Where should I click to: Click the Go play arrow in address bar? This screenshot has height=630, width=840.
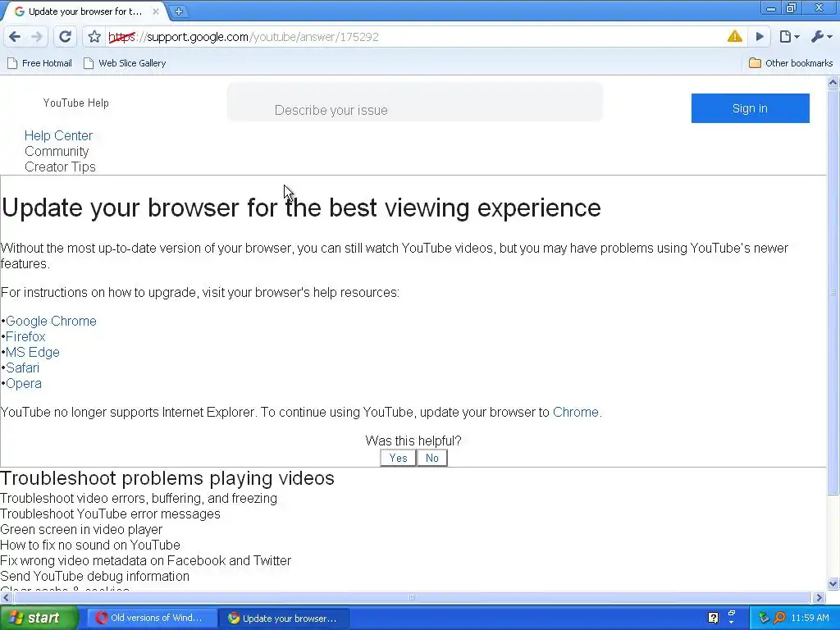(760, 36)
